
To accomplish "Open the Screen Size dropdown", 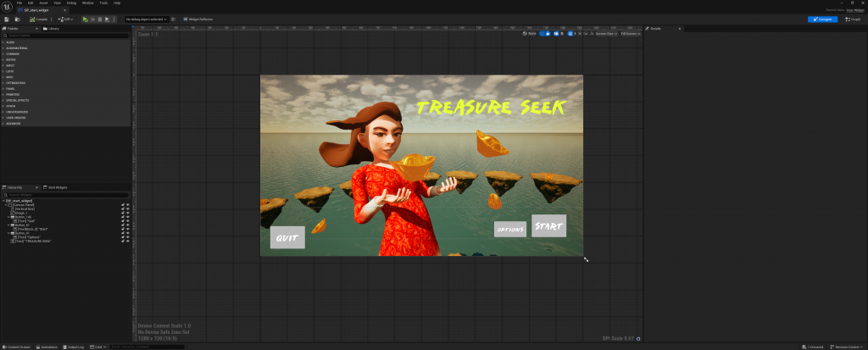I will (x=605, y=34).
